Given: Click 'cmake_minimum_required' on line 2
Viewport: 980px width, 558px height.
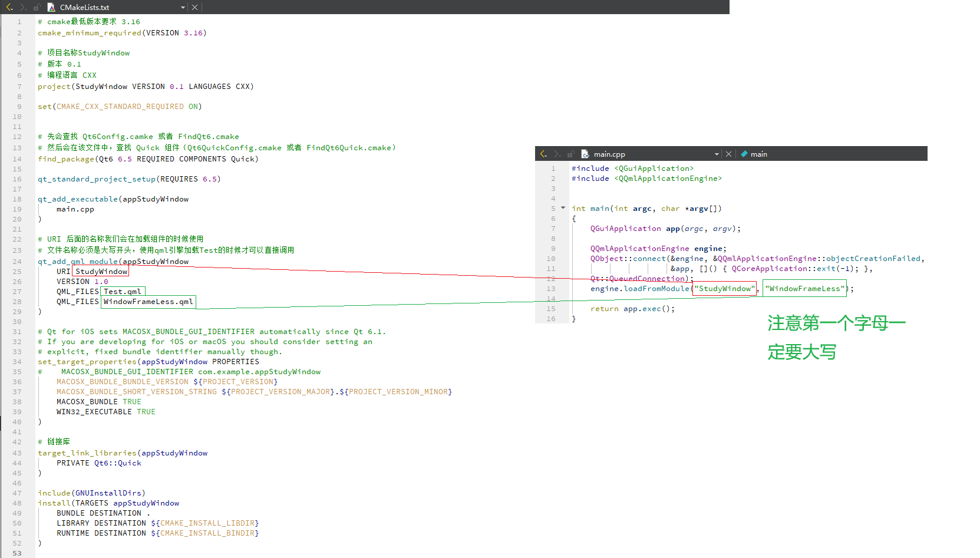Looking at the screenshot, I should coord(90,33).
